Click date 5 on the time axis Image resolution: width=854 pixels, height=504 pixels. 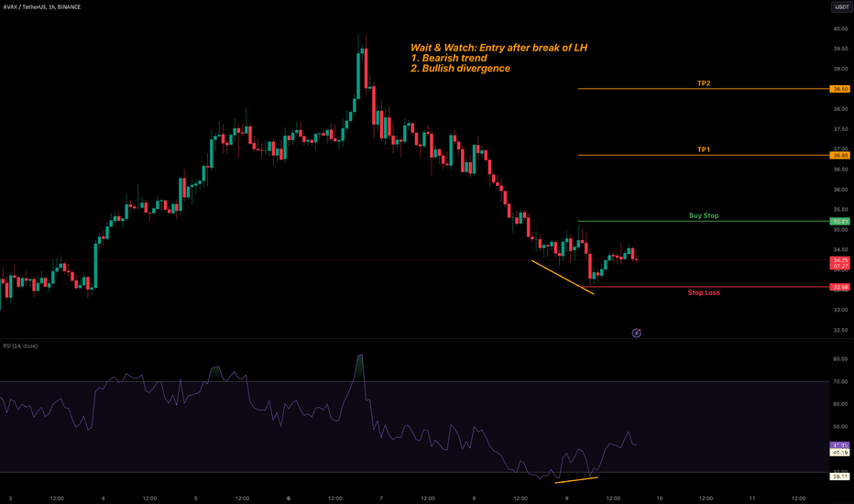tap(195, 499)
